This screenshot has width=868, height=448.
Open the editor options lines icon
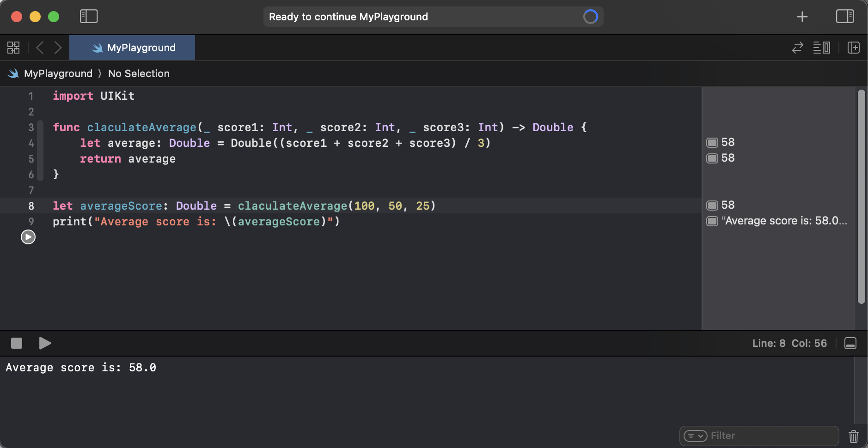point(822,48)
